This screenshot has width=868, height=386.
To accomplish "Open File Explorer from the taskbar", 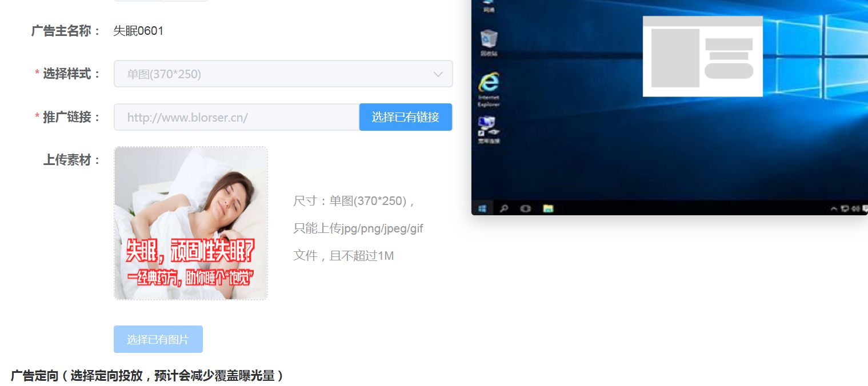I will pyautogui.click(x=548, y=208).
